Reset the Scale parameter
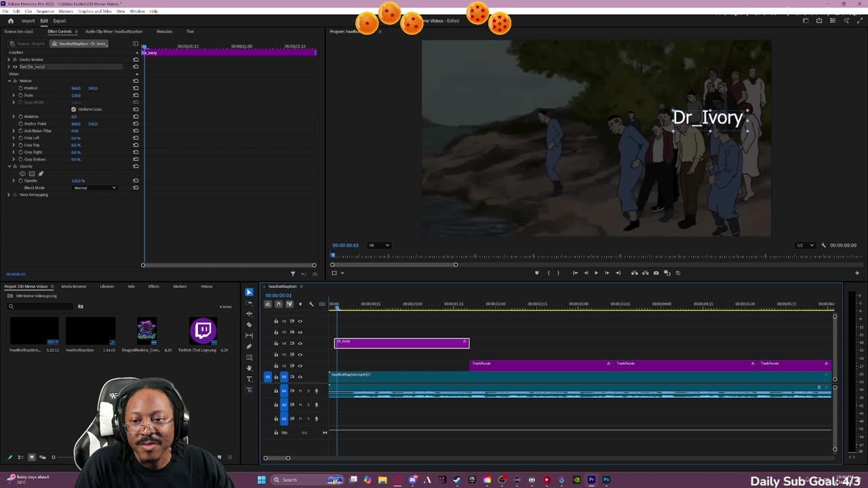The height and width of the screenshot is (488, 868). coord(136,96)
